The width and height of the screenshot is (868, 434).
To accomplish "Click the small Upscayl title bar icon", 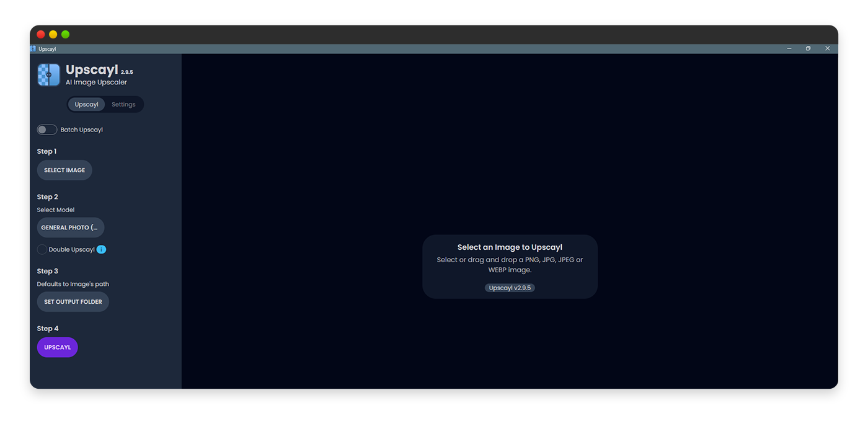I will point(33,48).
